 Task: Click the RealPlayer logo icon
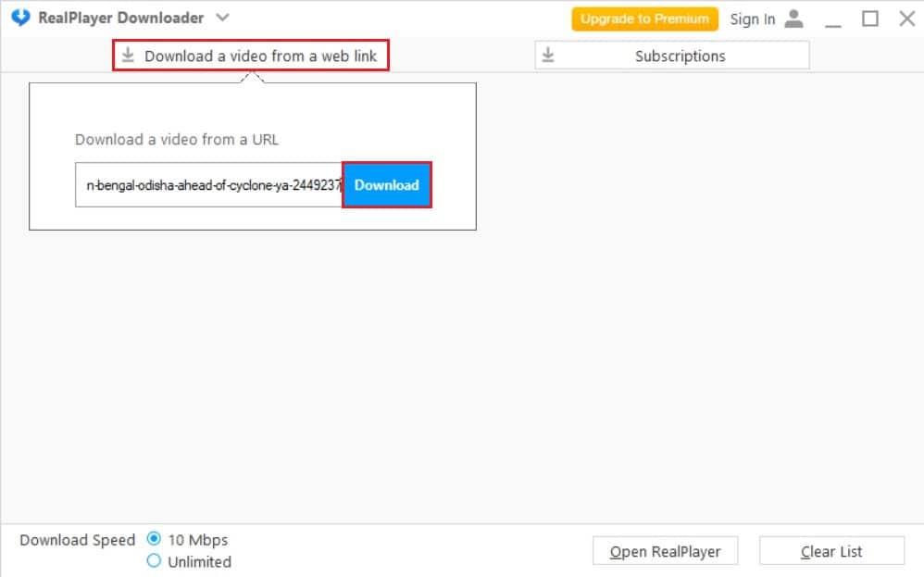(x=20, y=18)
